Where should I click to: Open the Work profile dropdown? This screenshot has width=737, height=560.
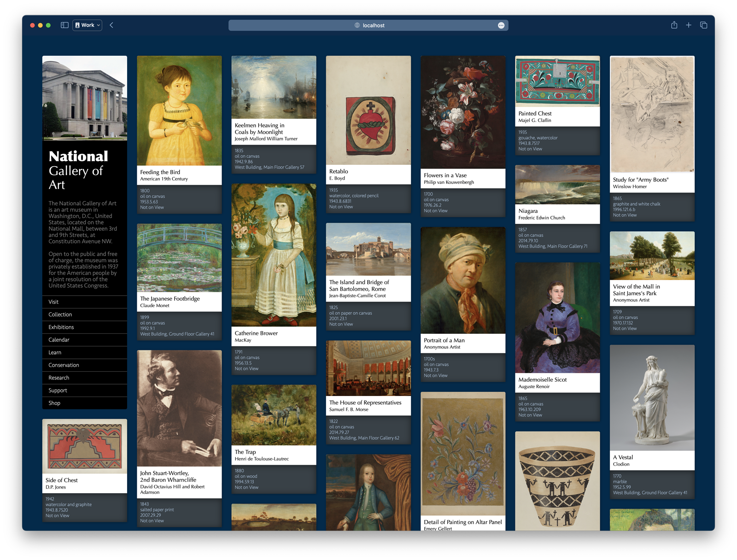(x=88, y=25)
